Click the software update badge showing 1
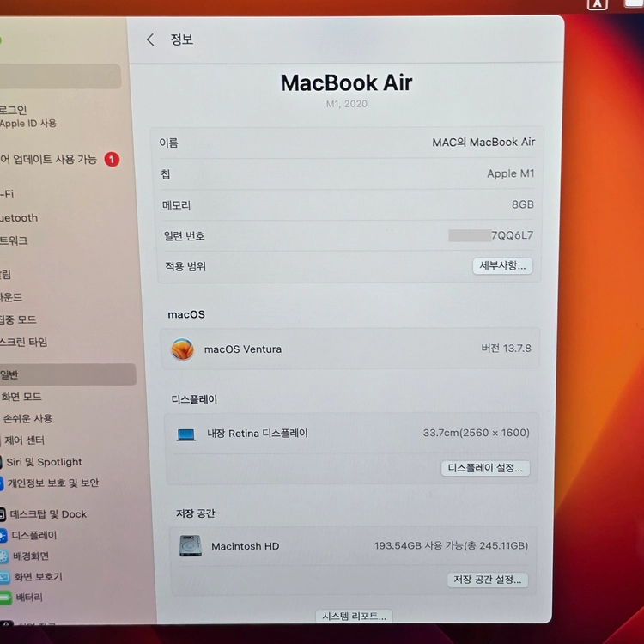 [x=112, y=160]
